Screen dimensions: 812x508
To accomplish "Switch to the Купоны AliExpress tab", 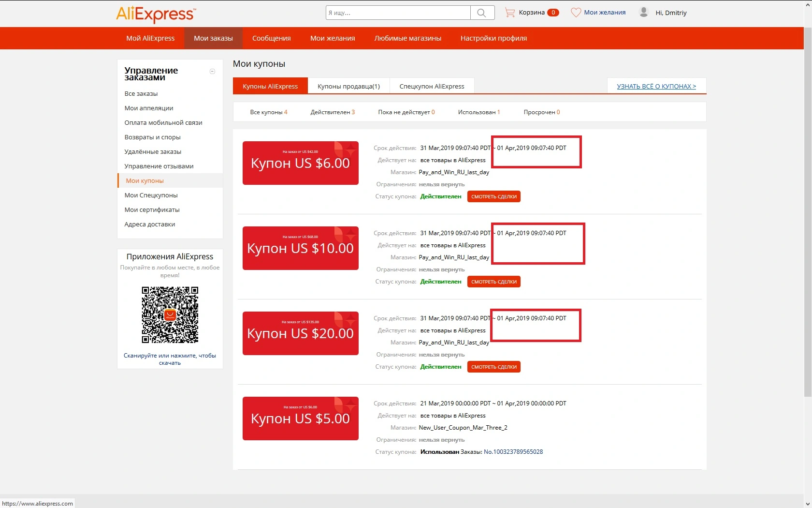I will (x=270, y=86).
